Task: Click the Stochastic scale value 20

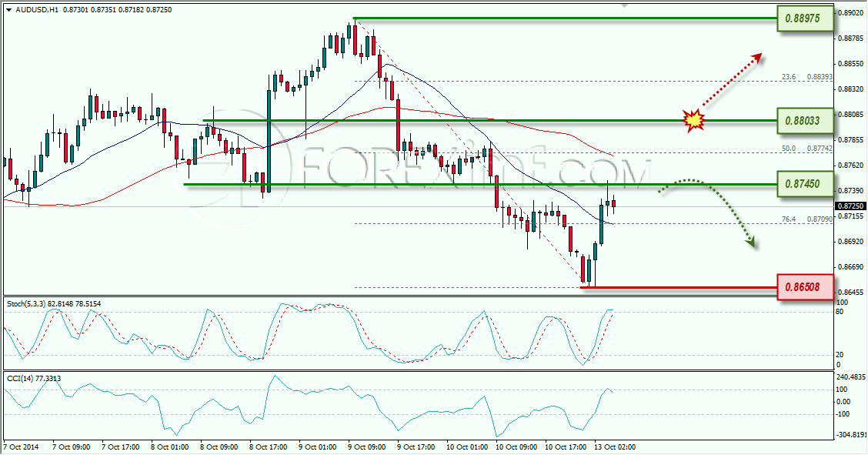Action: (840, 355)
